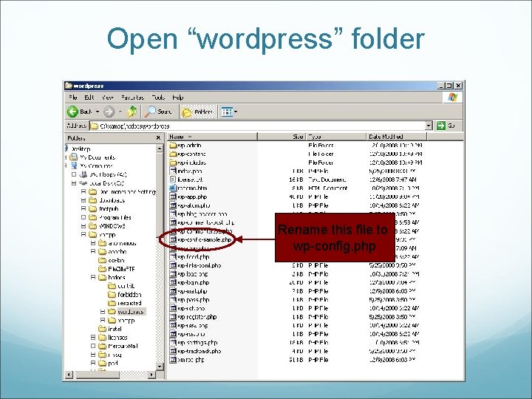
Task: Sort by Size column header
Action: pyautogui.click(x=282, y=137)
